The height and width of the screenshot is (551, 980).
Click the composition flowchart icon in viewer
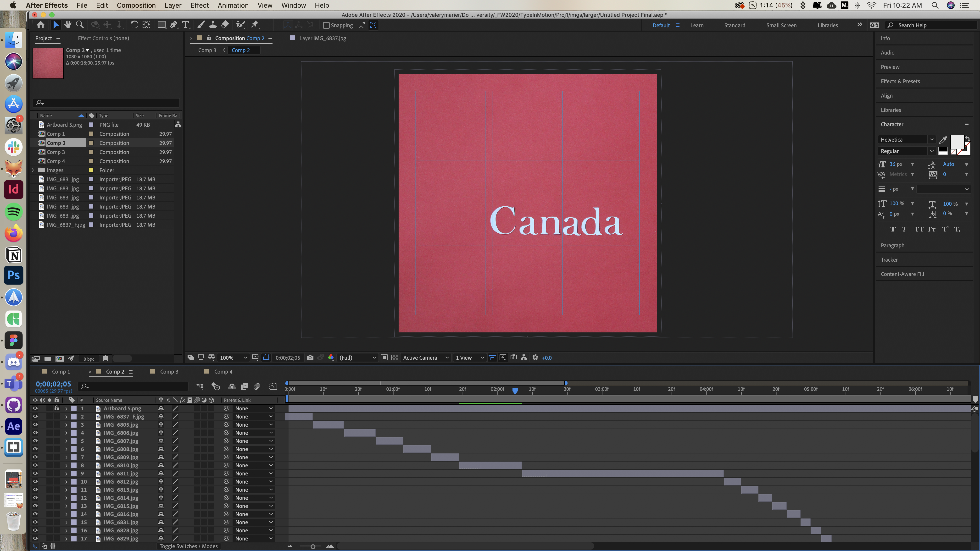[x=524, y=358]
